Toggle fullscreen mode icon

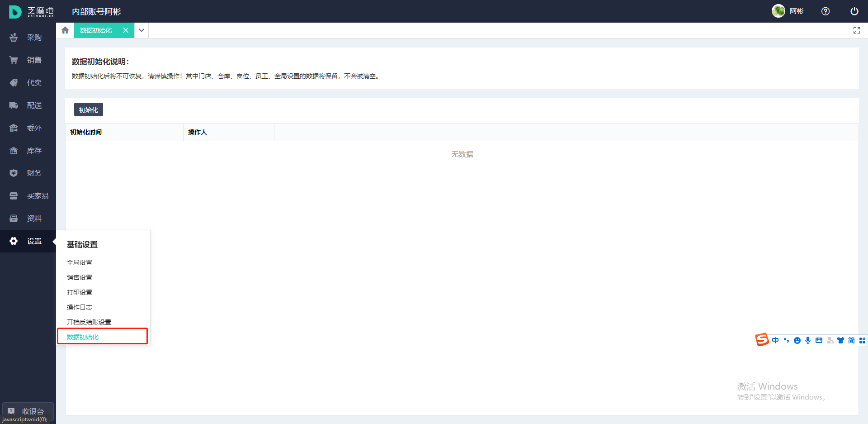857,30
